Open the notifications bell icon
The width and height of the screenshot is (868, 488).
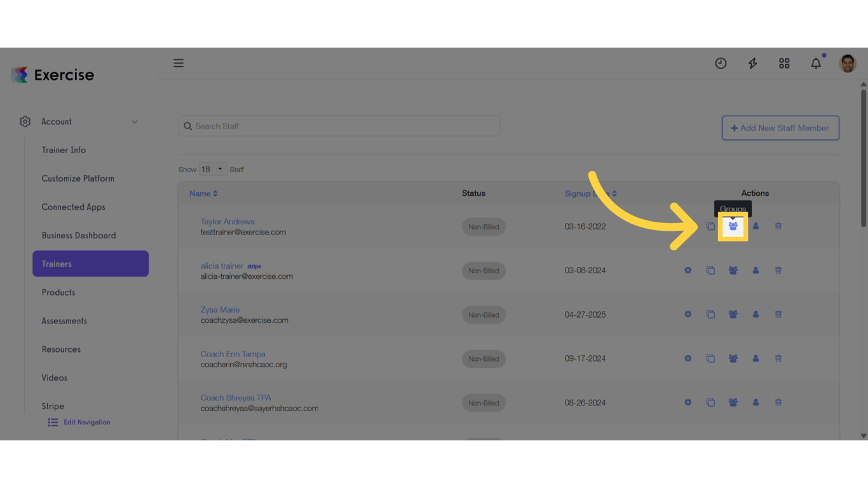point(816,63)
